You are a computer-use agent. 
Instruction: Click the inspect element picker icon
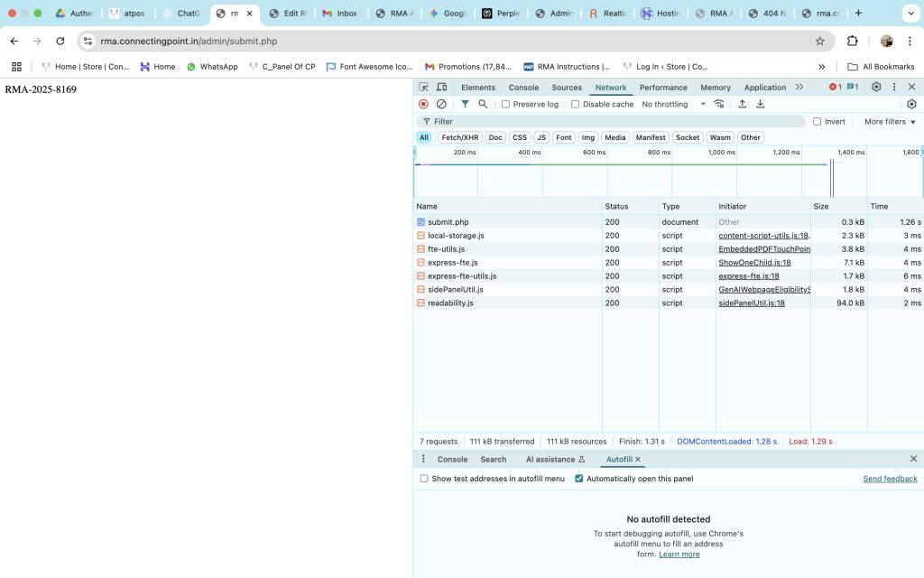pos(423,87)
